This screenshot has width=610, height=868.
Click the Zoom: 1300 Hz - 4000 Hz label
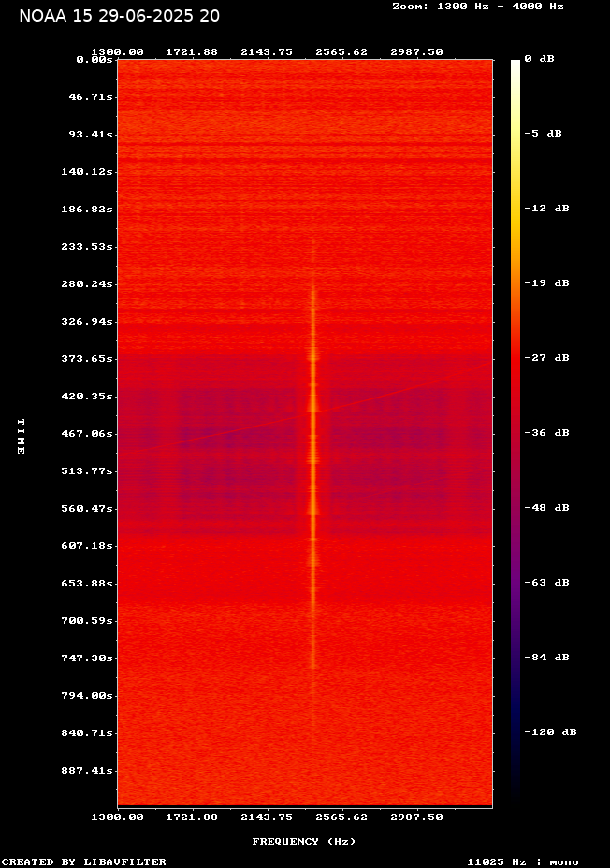point(477,6)
